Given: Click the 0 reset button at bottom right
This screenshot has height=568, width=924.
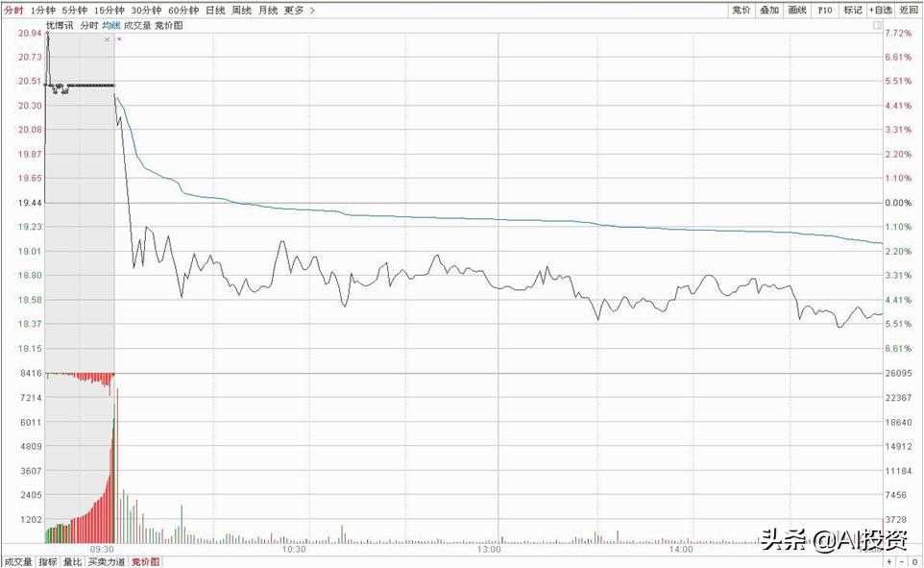Looking at the screenshot, I should point(914,561).
